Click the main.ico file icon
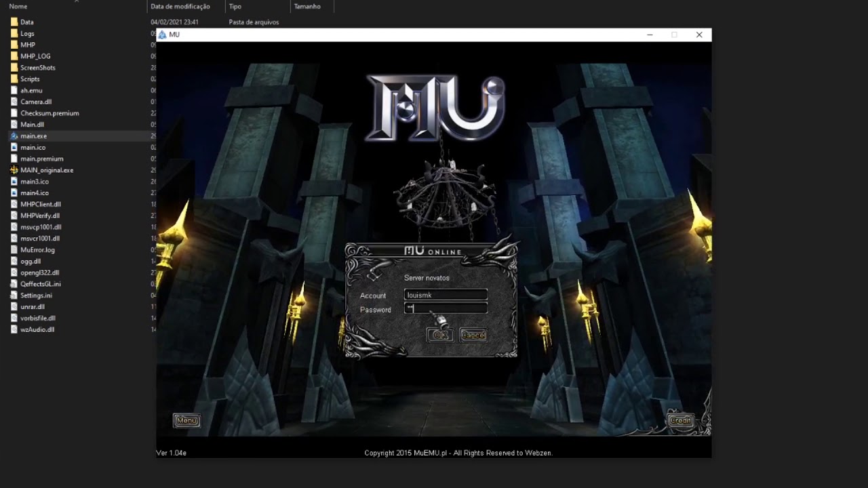The image size is (868, 488). tap(14, 147)
